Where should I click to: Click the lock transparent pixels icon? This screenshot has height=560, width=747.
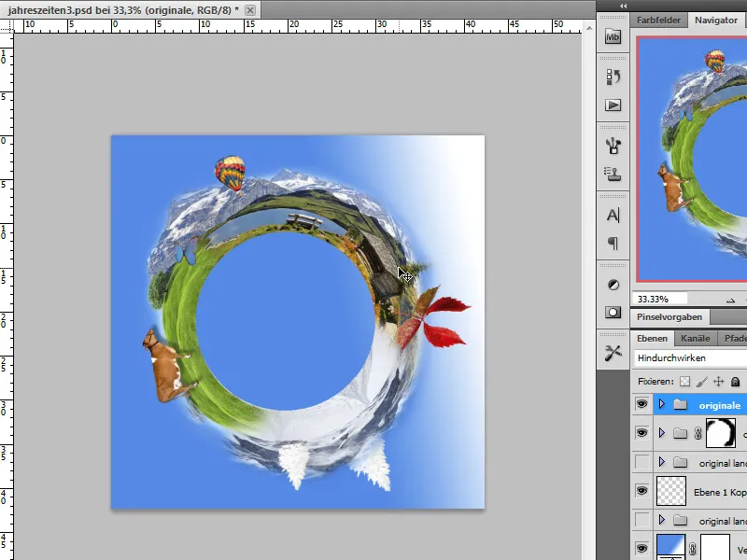click(x=684, y=382)
